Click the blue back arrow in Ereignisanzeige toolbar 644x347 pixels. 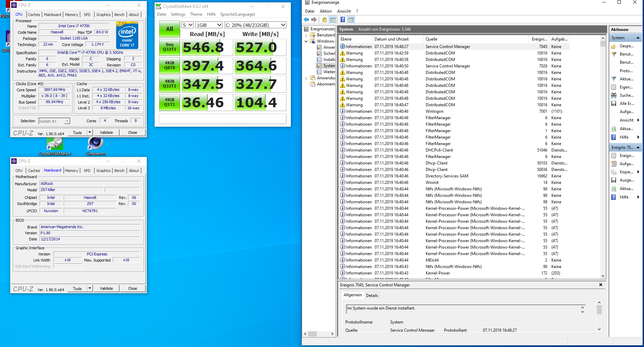(306, 20)
